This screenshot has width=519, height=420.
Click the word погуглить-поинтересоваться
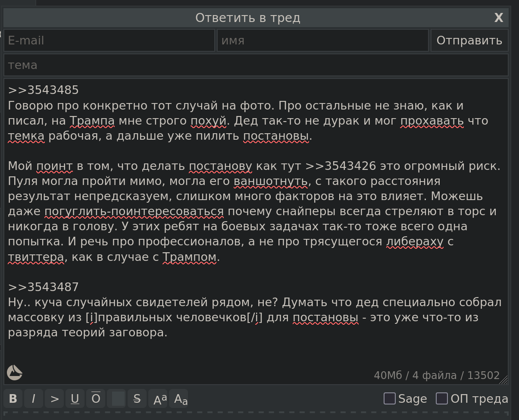click(134, 212)
